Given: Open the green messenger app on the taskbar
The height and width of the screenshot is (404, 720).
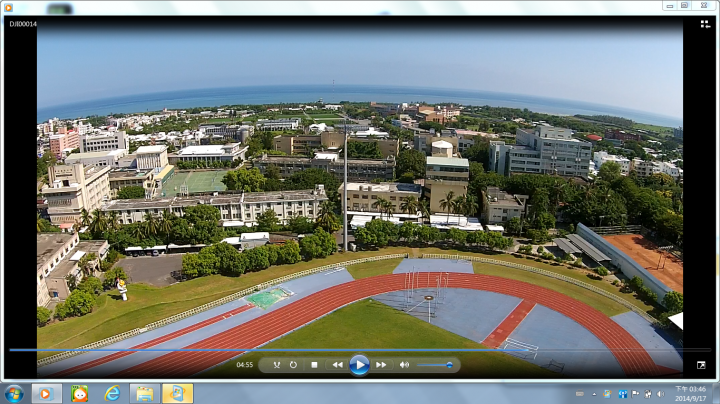Looking at the screenshot, I should point(79,393).
